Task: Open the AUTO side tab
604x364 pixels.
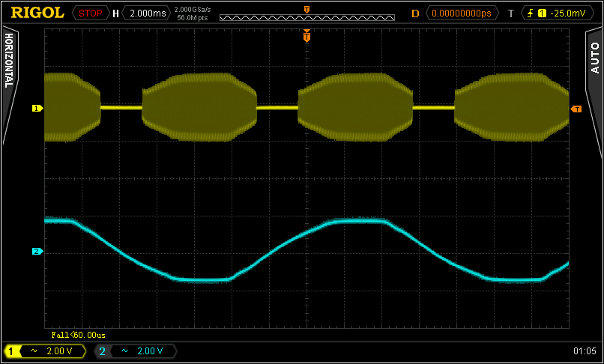Action: click(594, 56)
